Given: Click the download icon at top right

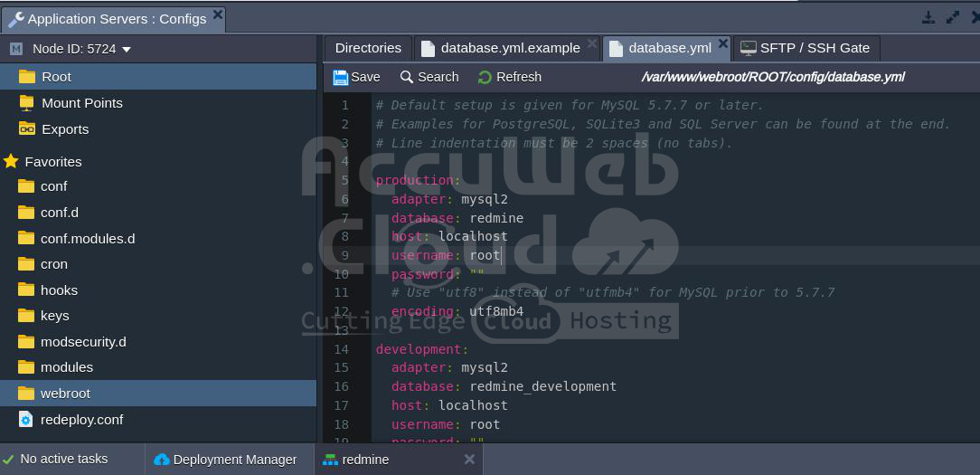Looking at the screenshot, I should tap(928, 17).
